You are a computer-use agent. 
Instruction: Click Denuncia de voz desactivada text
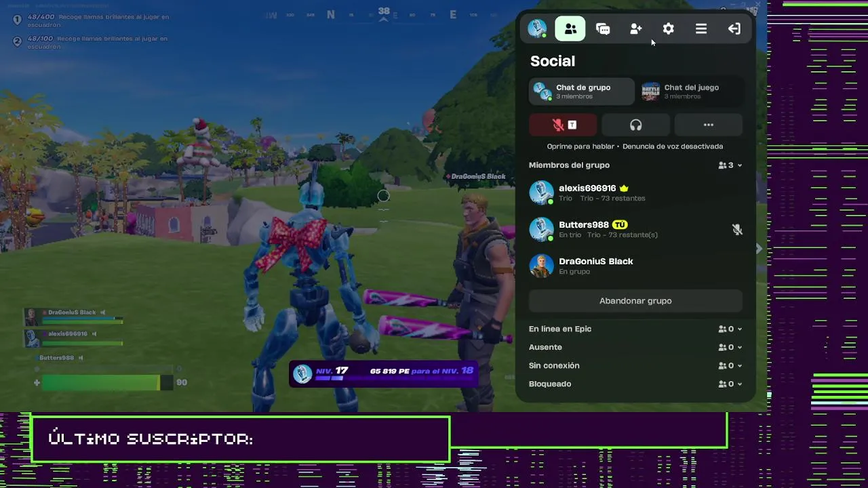click(x=673, y=146)
